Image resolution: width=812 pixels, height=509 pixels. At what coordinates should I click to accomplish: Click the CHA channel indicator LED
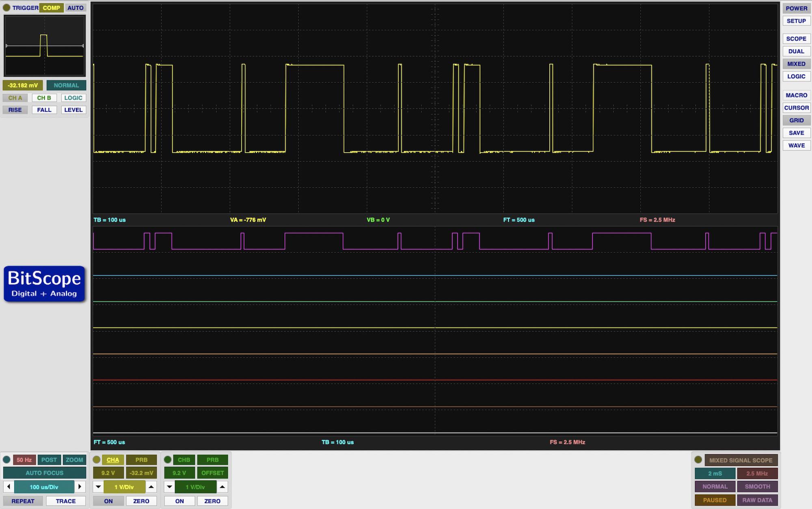(97, 460)
